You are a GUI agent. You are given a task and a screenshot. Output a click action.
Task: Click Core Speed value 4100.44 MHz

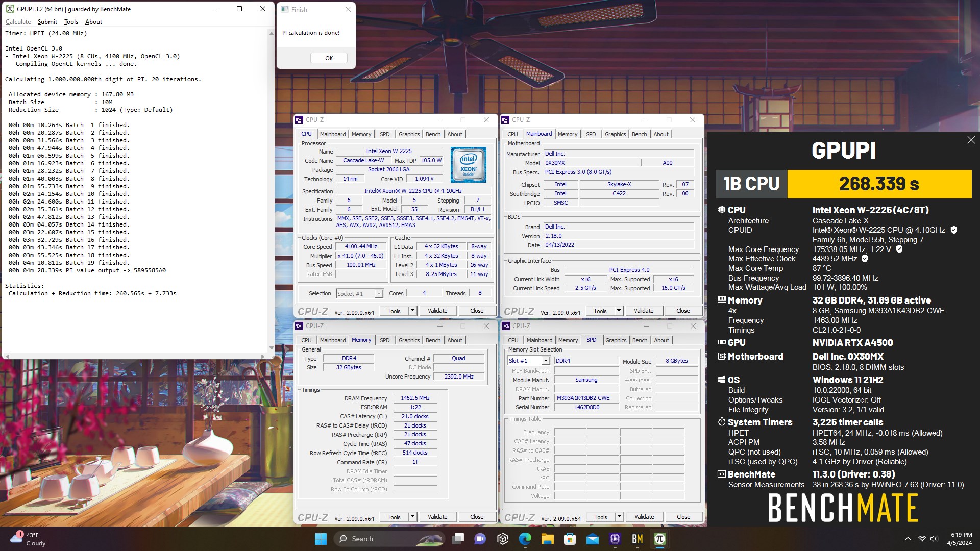coord(361,247)
